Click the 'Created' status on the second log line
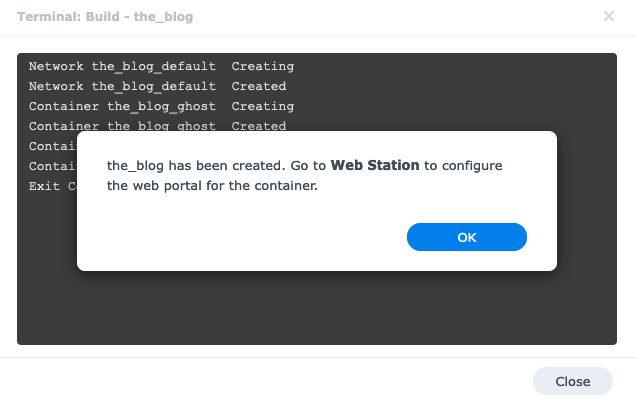This screenshot has width=636, height=403. 258,86
